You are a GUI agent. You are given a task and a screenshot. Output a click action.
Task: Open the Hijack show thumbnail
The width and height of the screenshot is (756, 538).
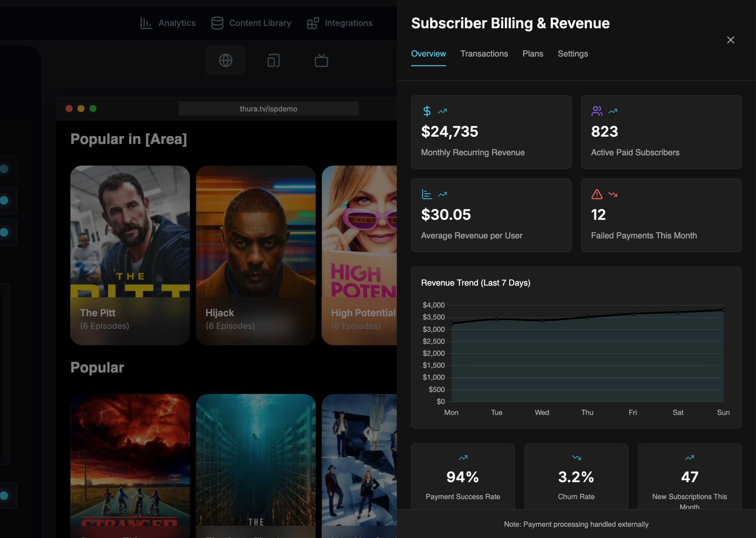(x=256, y=255)
